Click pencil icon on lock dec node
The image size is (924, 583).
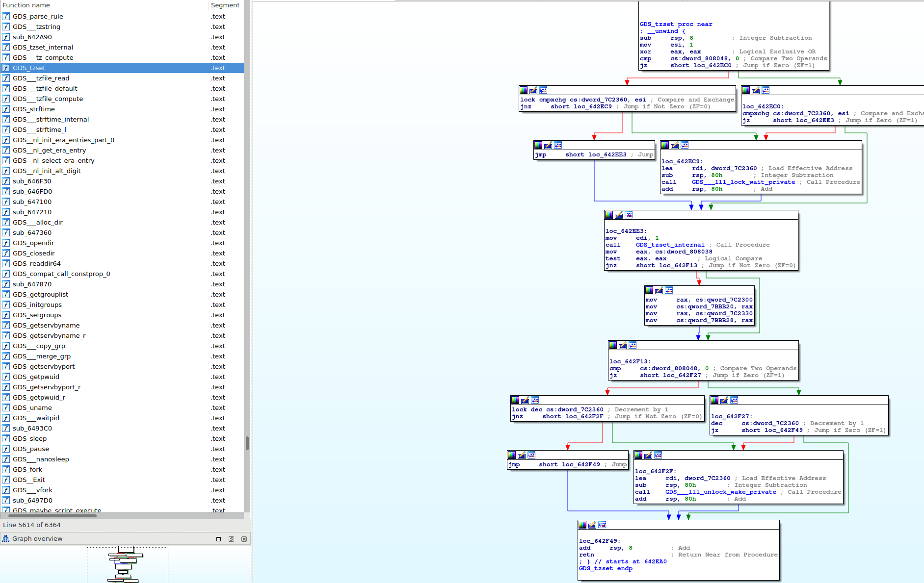click(x=525, y=400)
